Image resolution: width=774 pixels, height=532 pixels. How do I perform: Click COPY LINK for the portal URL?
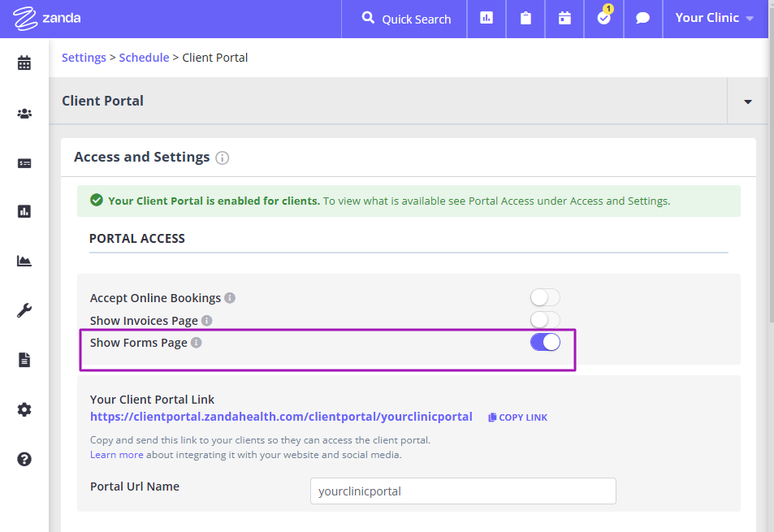(517, 417)
